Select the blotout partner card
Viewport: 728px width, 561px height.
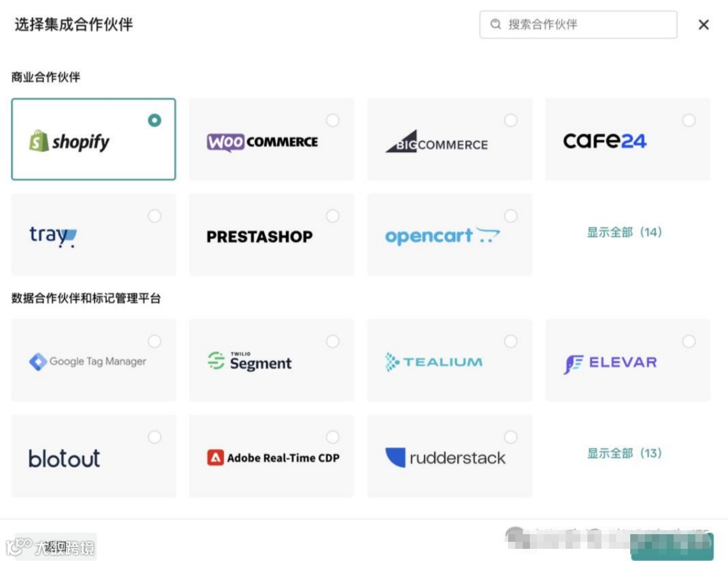[94, 456]
